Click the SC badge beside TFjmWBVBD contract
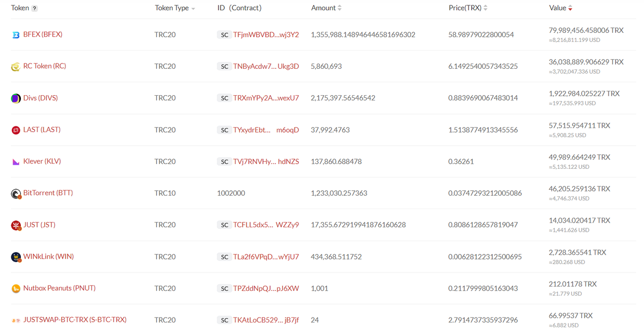Viewport: 644px width, 330px height. click(x=224, y=35)
